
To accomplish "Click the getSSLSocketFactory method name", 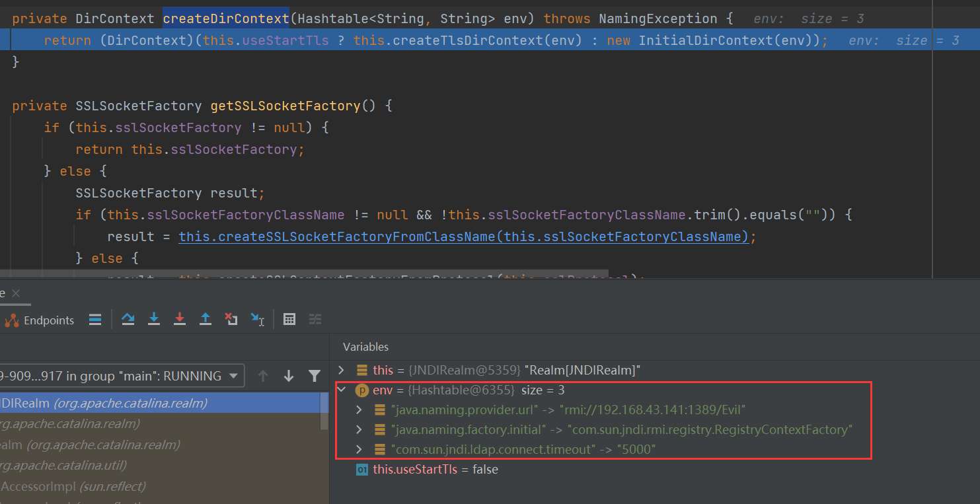I will [285, 106].
